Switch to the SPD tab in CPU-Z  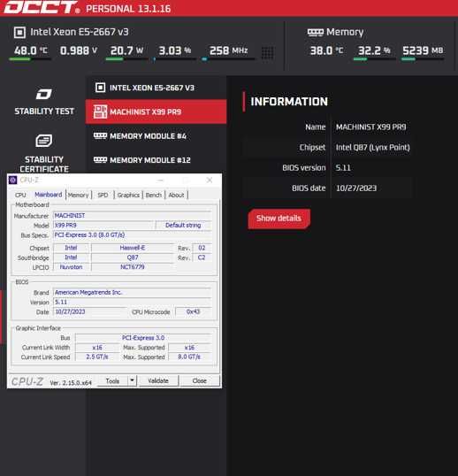[x=103, y=195]
